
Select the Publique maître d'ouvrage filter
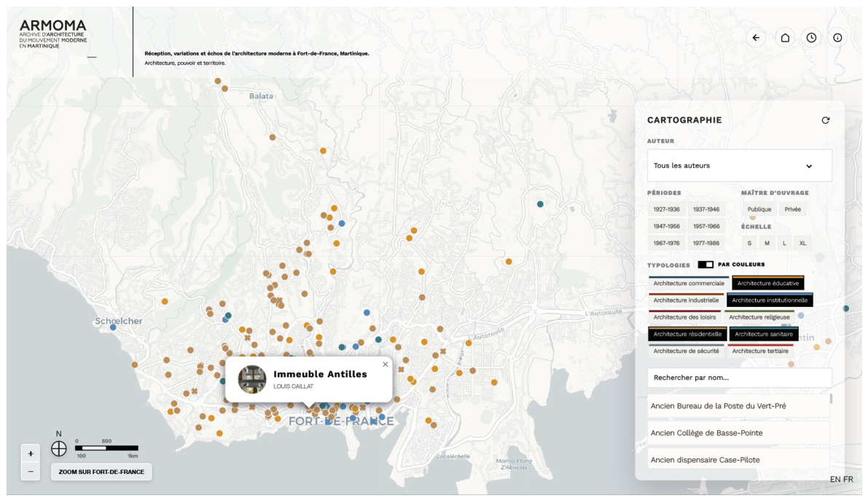coord(759,209)
